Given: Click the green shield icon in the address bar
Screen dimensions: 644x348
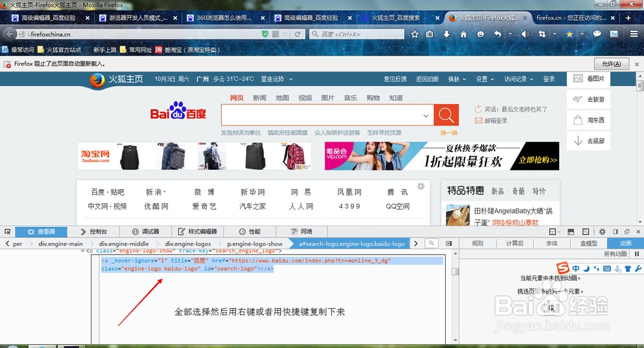Looking at the screenshot, I should coord(265,35).
